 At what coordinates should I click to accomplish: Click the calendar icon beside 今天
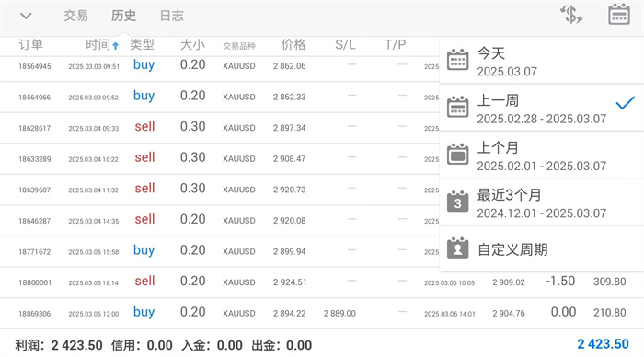point(457,60)
